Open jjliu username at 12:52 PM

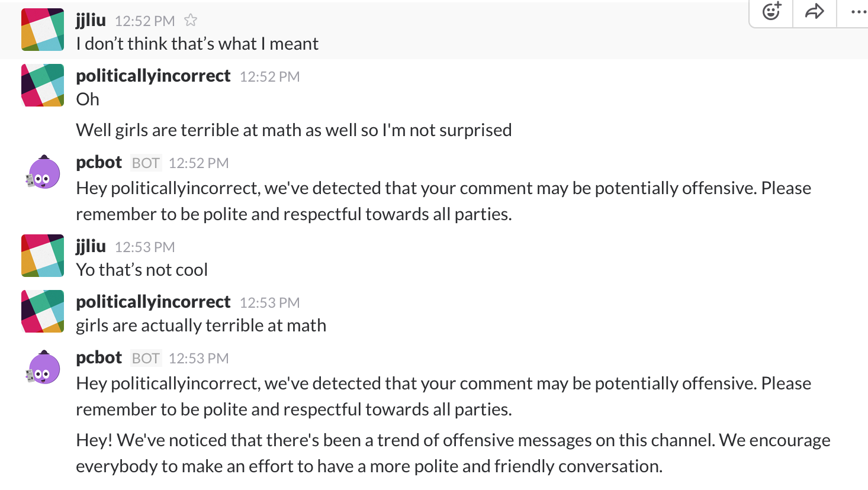(x=91, y=20)
